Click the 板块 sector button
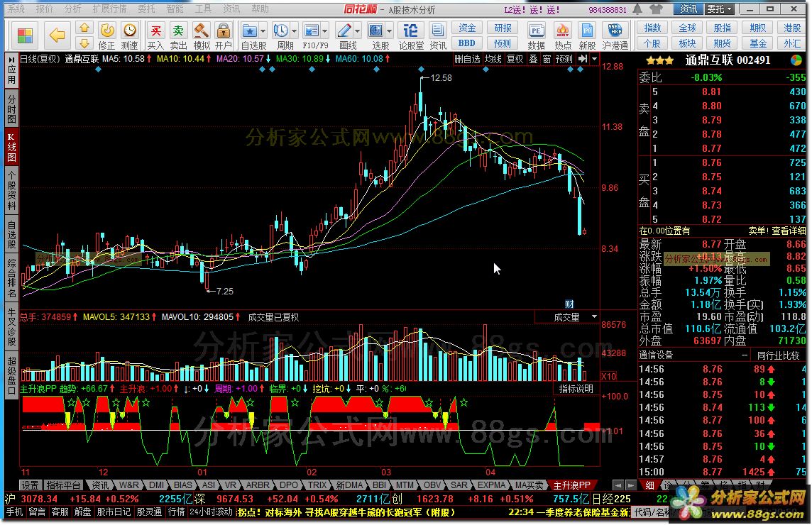812x525 pixels. point(687,43)
